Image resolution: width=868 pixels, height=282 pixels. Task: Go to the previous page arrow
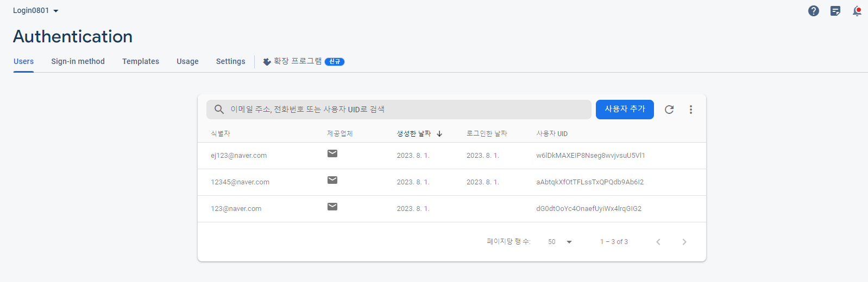[x=658, y=242]
